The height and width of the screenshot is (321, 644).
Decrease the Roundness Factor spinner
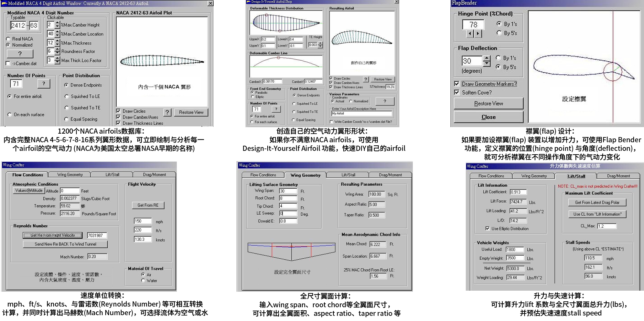click(x=57, y=53)
